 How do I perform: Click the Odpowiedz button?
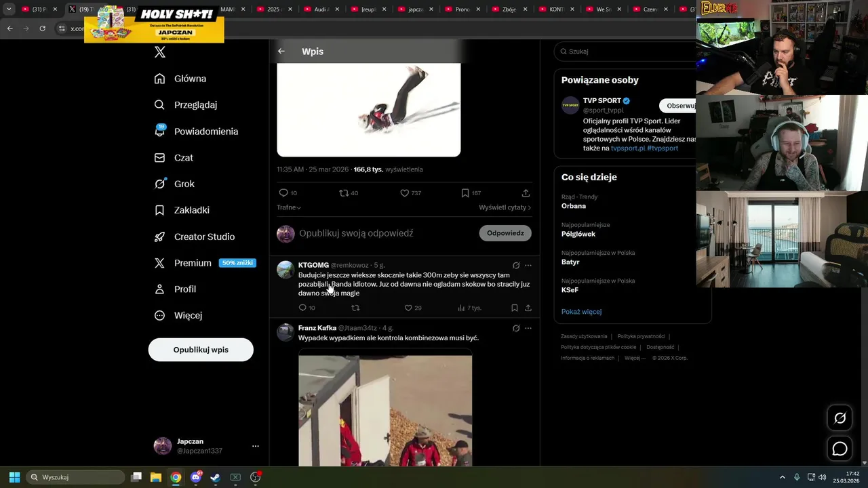pos(505,233)
